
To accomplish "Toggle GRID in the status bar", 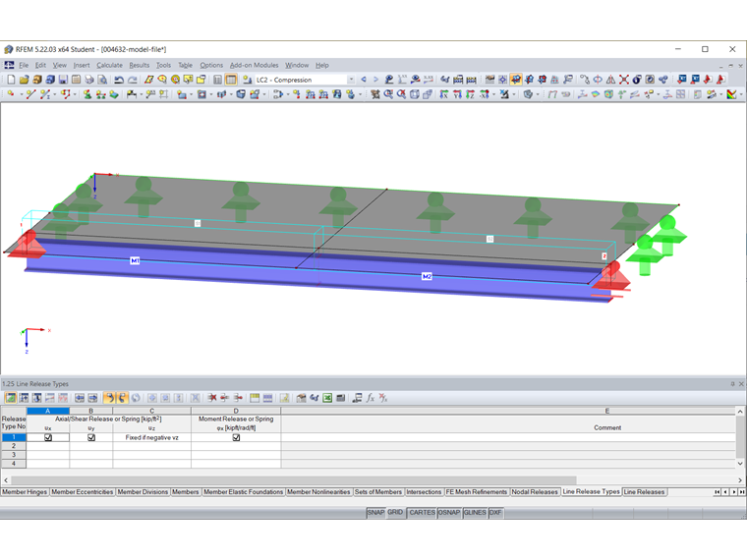I will [395, 513].
